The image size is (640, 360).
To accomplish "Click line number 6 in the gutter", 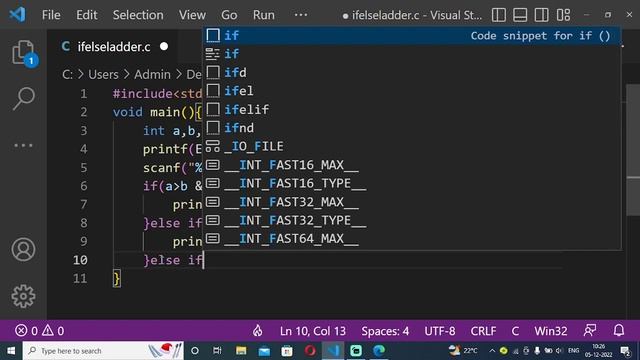I will [83, 186].
